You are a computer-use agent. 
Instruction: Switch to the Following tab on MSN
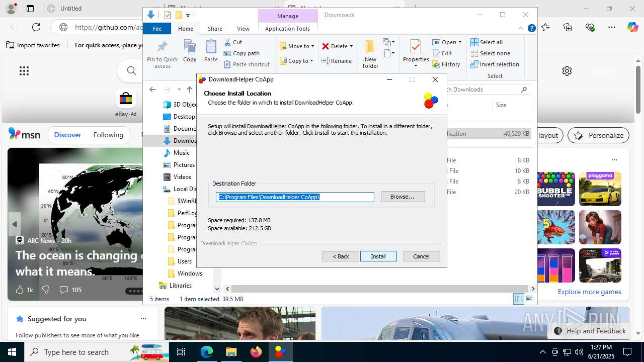tap(108, 135)
